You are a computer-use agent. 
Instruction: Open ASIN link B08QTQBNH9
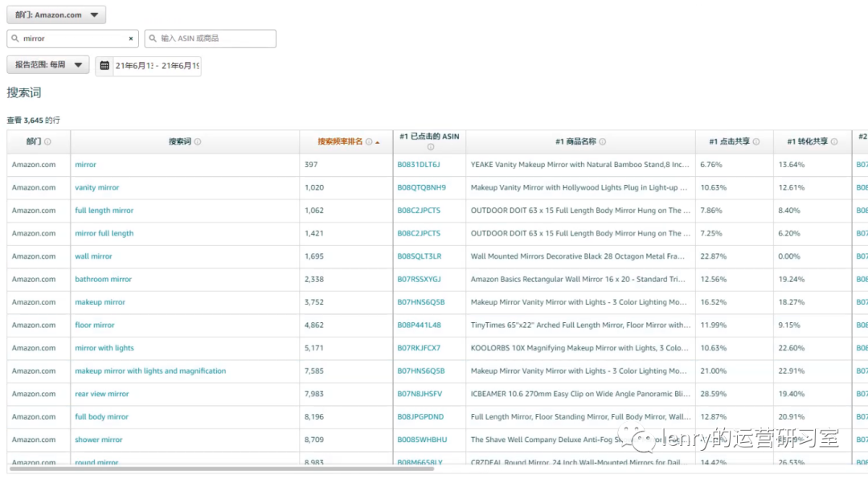click(x=421, y=188)
